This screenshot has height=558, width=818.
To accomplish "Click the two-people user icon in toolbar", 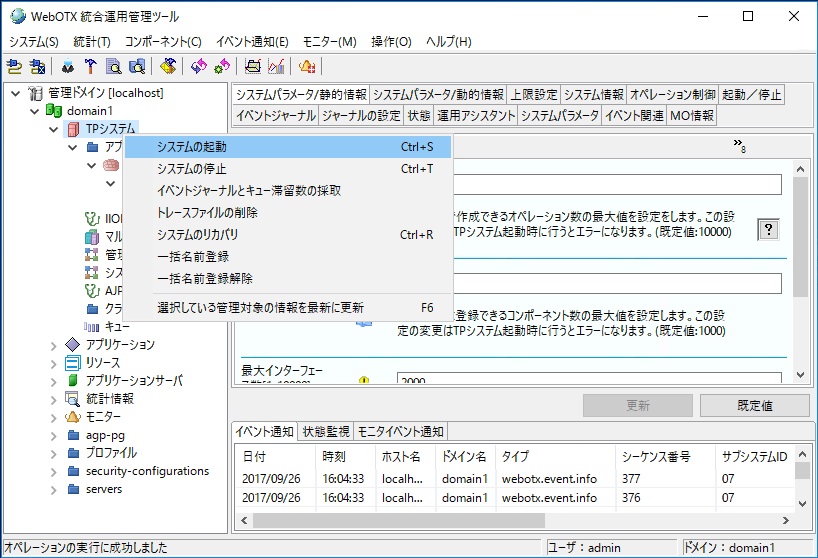I will point(67,66).
